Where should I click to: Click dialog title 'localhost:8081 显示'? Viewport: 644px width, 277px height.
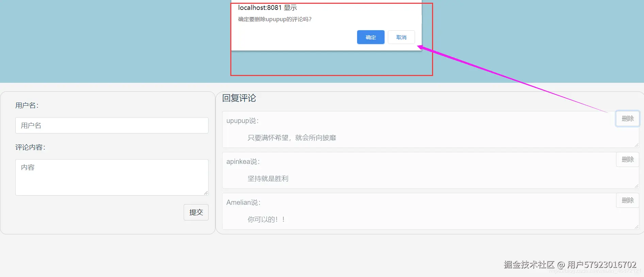click(267, 7)
